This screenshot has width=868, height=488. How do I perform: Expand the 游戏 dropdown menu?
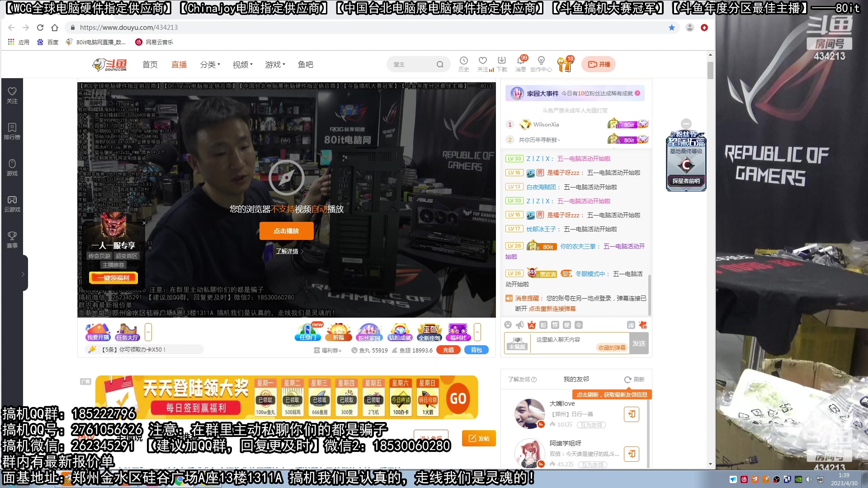coord(275,65)
